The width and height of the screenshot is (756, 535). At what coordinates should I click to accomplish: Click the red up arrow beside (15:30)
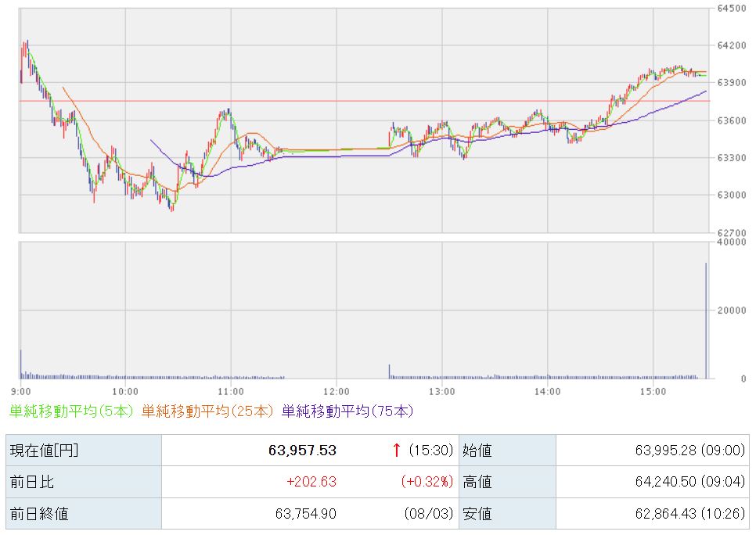tap(396, 451)
